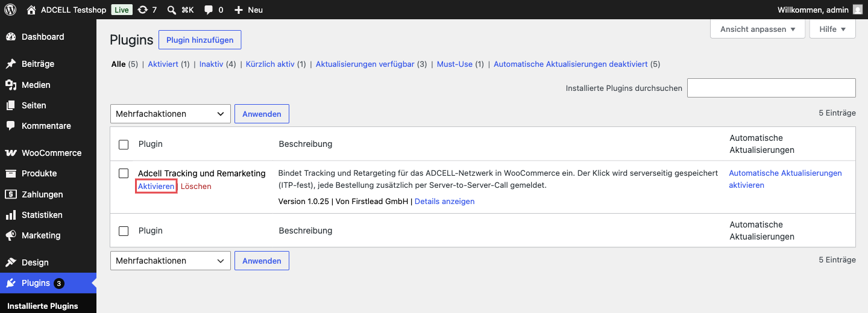This screenshot has height=313, width=868.
Task: Click the header Beschreibung column label
Action: 306,144
